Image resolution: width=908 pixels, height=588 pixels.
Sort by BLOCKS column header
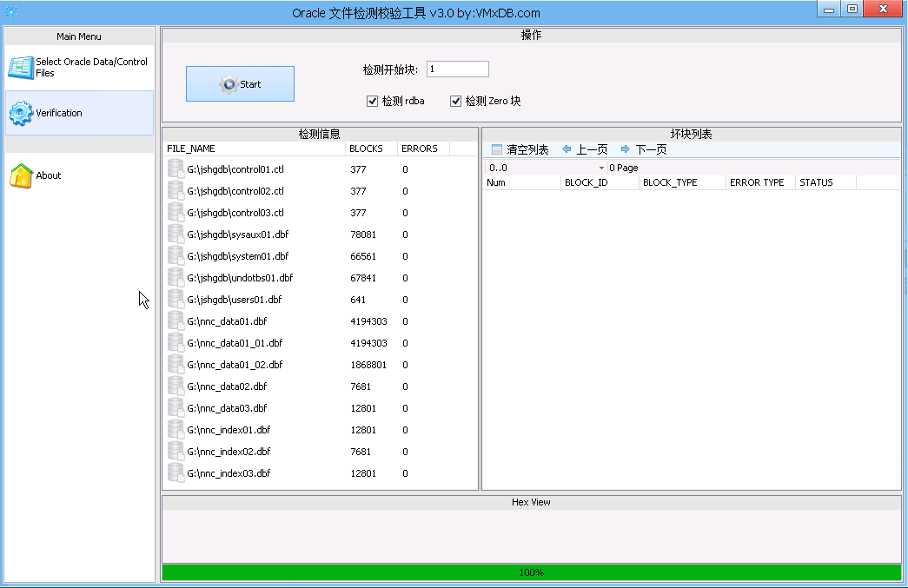tap(371, 149)
